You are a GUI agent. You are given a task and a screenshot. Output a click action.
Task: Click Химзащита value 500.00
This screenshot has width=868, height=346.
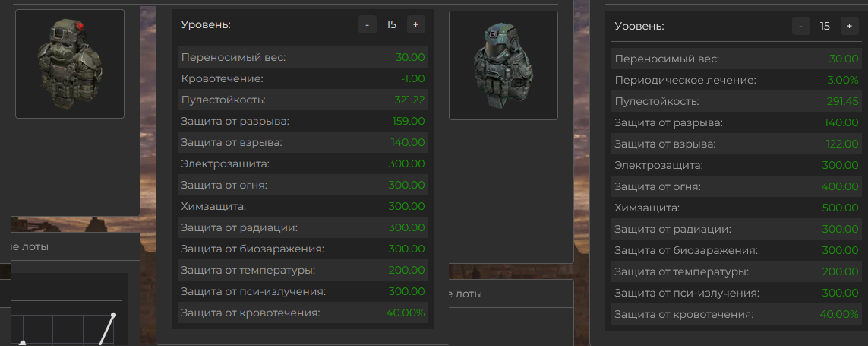click(x=842, y=208)
